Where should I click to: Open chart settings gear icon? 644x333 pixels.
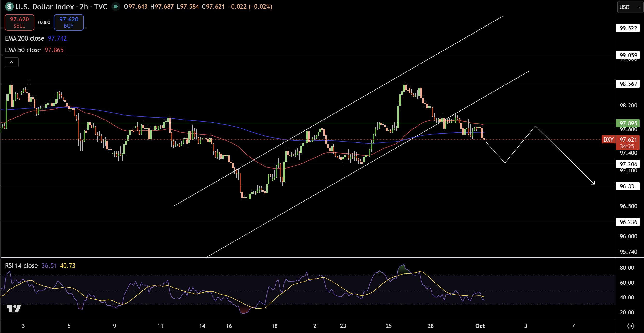(x=630, y=326)
